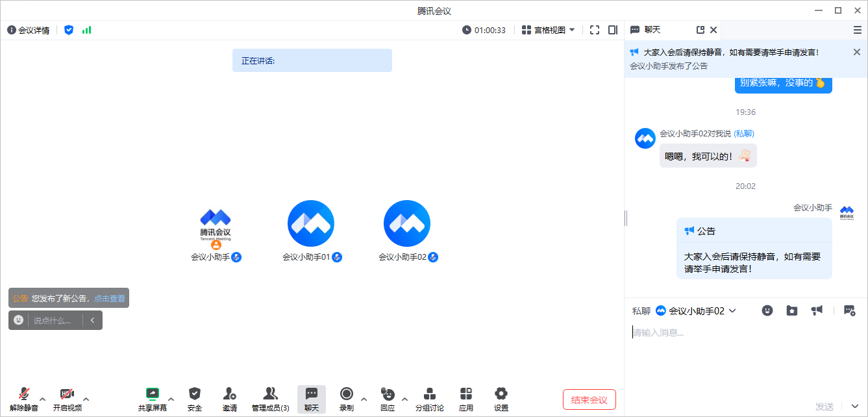The height and width of the screenshot is (417, 868).
Task: Click the 别紧张嘛,没事的 message bubble
Action: [x=784, y=83]
